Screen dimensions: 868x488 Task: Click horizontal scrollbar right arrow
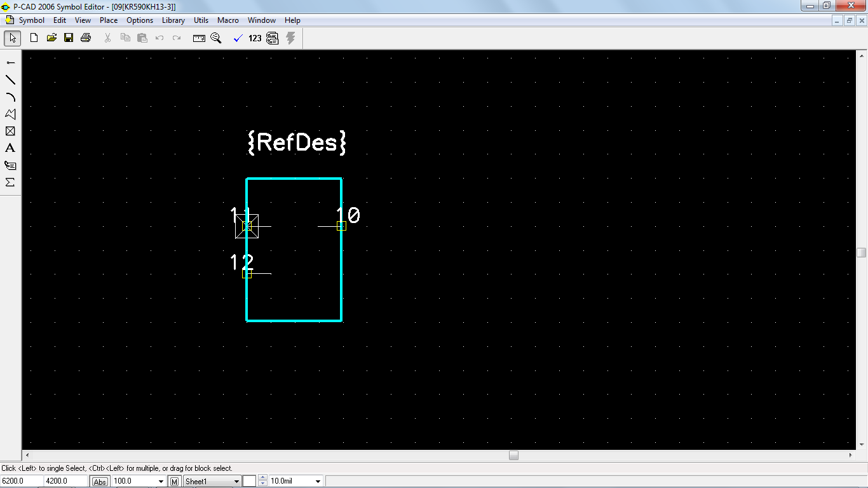click(x=851, y=455)
